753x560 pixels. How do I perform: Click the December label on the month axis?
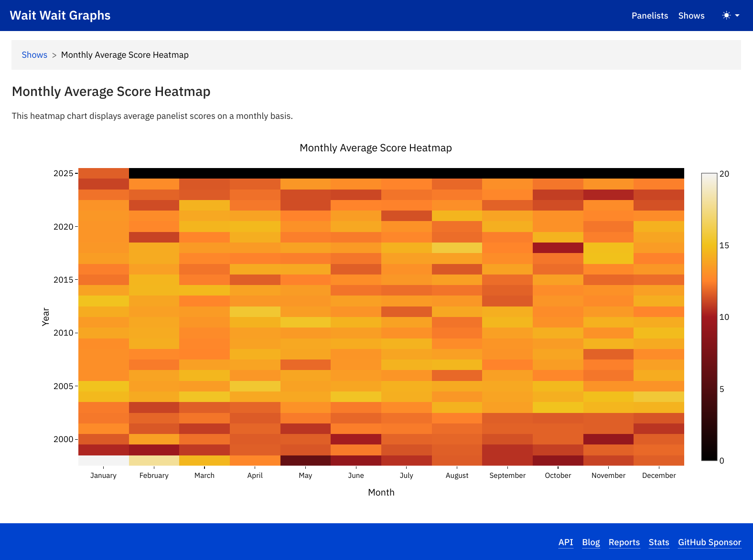(x=658, y=475)
